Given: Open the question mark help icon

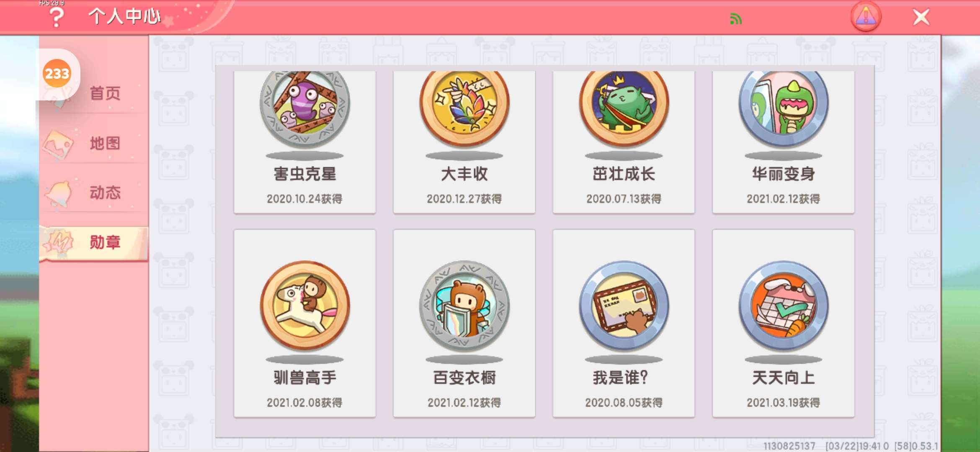Looking at the screenshot, I should (57, 17).
